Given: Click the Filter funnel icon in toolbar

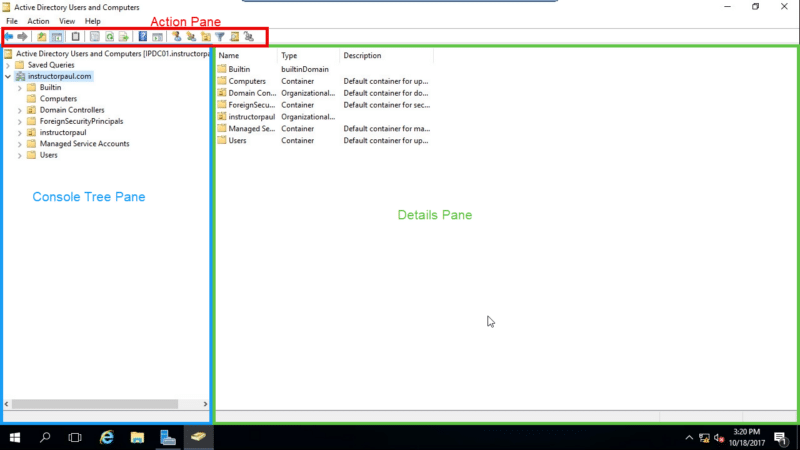Looking at the screenshot, I should coord(219,37).
